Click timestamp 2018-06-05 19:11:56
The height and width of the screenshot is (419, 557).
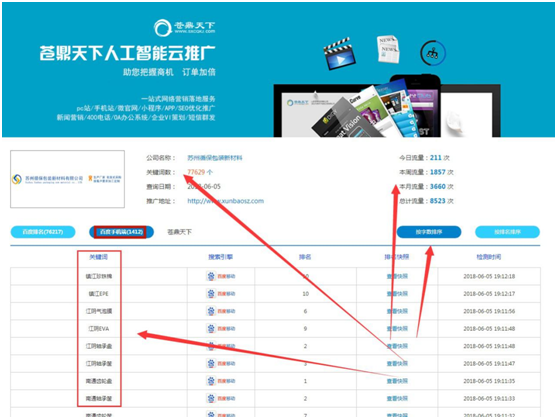(489, 311)
